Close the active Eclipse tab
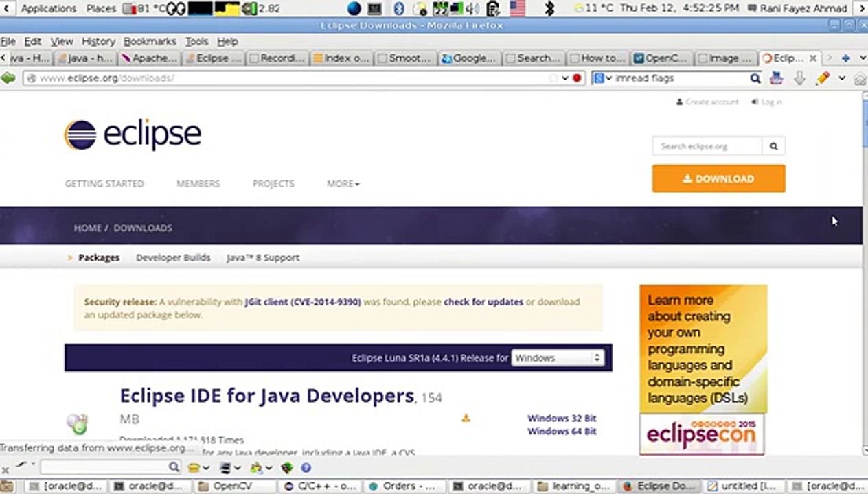The image size is (868, 494). (813, 58)
